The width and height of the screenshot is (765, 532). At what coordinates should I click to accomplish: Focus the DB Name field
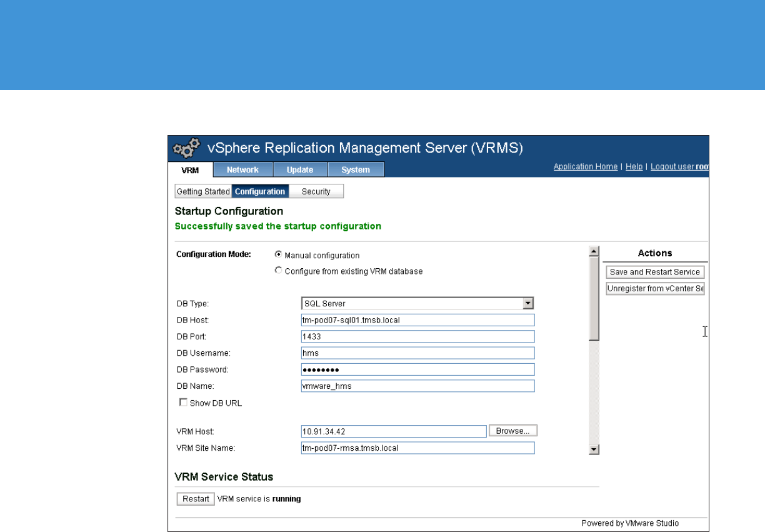(x=417, y=386)
